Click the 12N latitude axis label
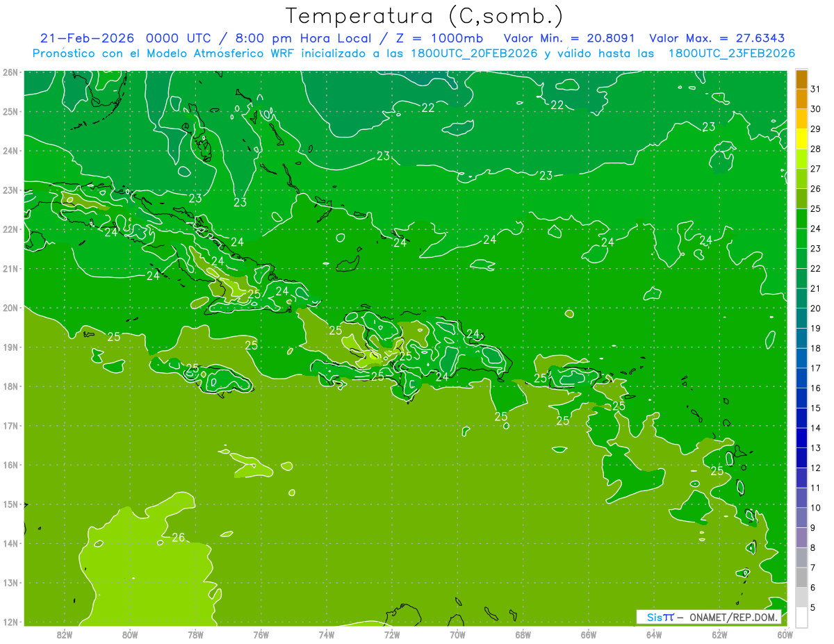This screenshot has height=644, width=834. tap(10, 622)
